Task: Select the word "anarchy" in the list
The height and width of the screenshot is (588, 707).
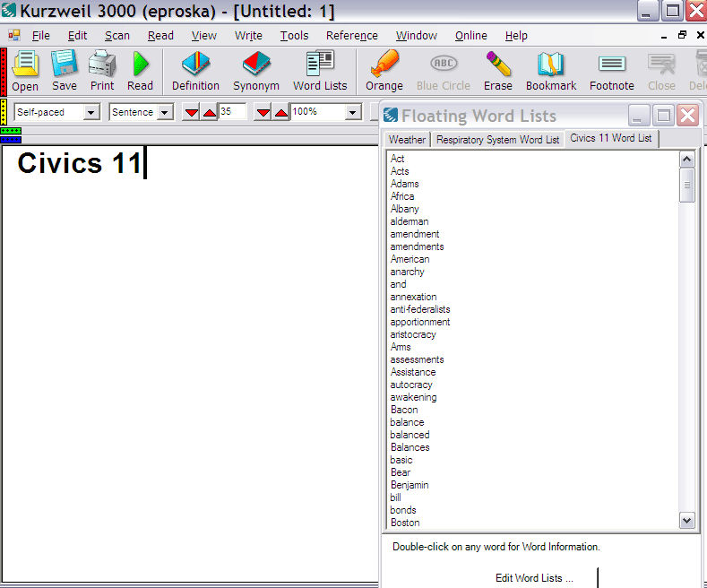Action: tap(407, 272)
